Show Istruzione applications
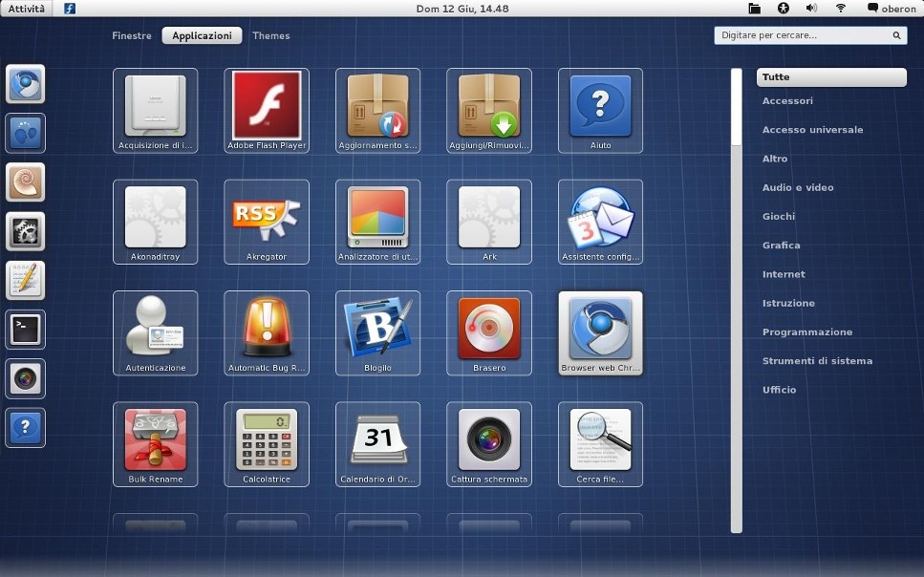This screenshot has width=924, height=577. (x=788, y=303)
